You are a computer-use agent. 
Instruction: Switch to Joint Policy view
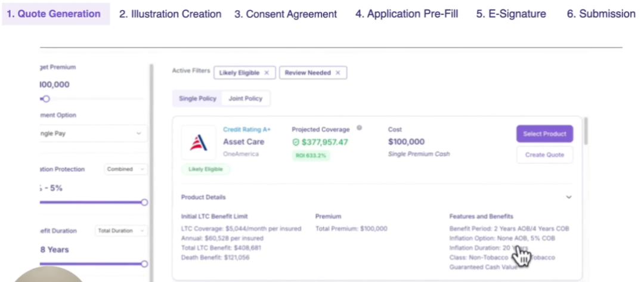[245, 98]
